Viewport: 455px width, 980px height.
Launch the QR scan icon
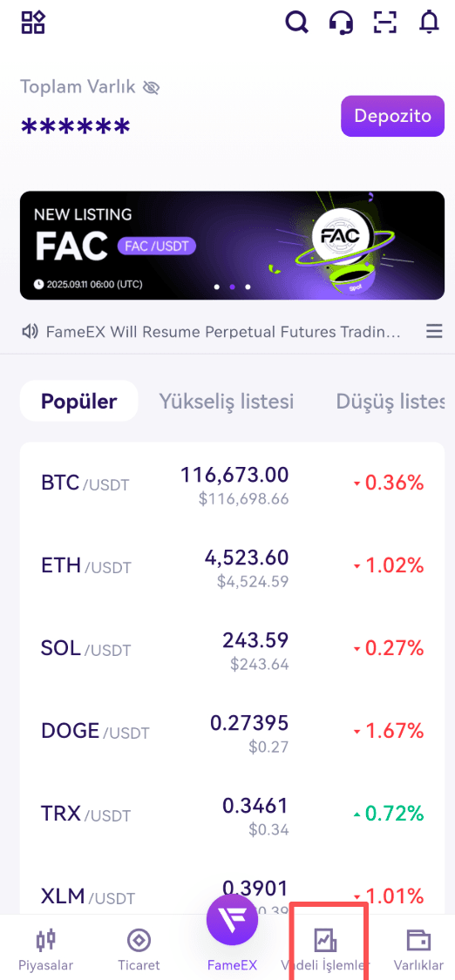tap(385, 23)
